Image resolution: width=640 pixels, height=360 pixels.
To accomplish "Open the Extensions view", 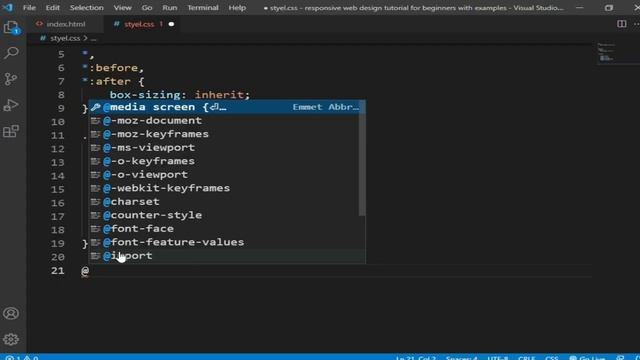I will (11, 131).
